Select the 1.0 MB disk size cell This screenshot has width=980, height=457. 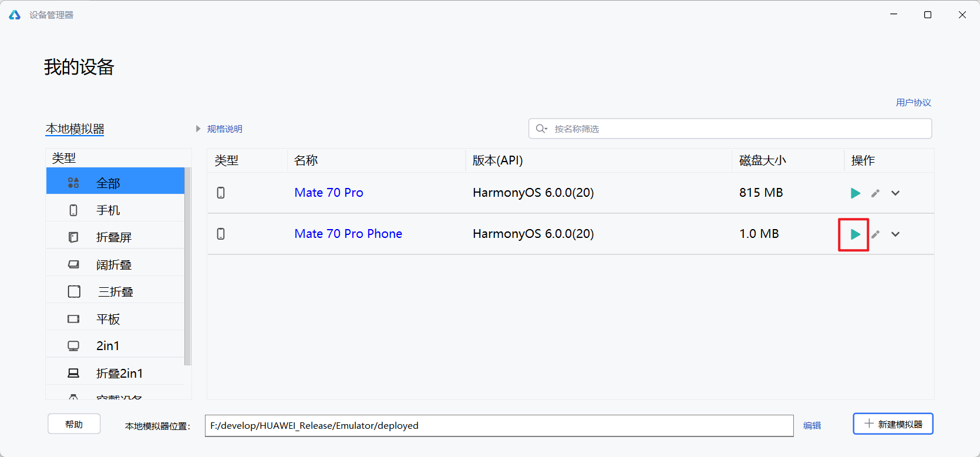tap(759, 234)
